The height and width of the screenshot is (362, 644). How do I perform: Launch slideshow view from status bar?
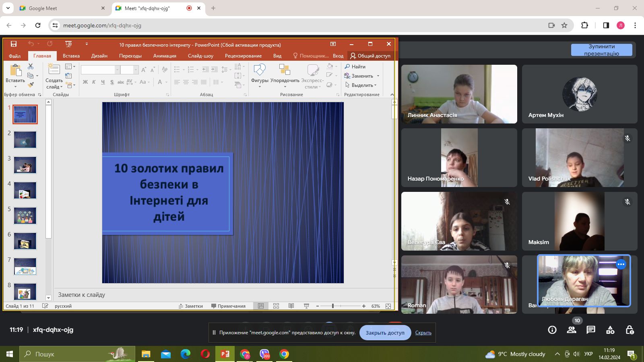coord(306,306)
